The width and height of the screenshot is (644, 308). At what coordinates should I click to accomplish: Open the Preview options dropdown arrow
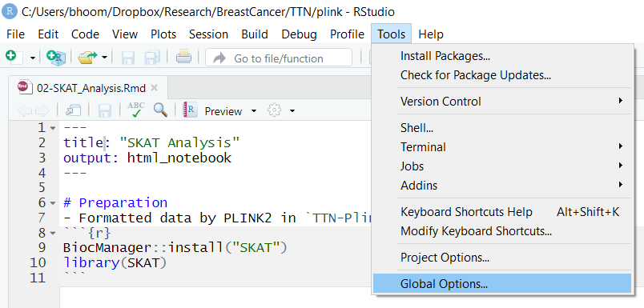pos(253,111)
